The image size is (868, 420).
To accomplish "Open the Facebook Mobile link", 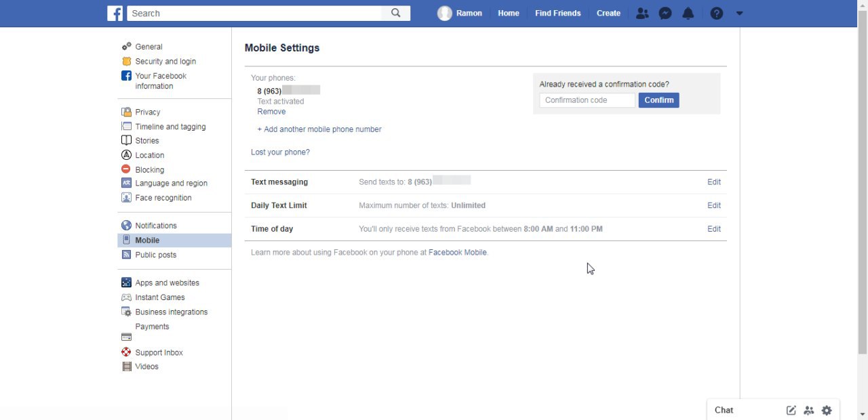I will [458, 253].
